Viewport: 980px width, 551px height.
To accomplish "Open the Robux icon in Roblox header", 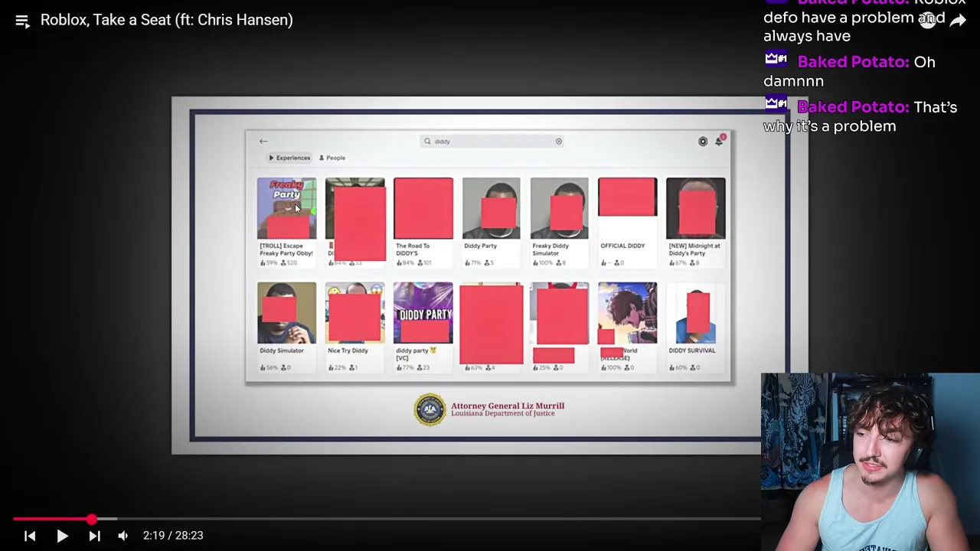I will [x=703, y=142].
